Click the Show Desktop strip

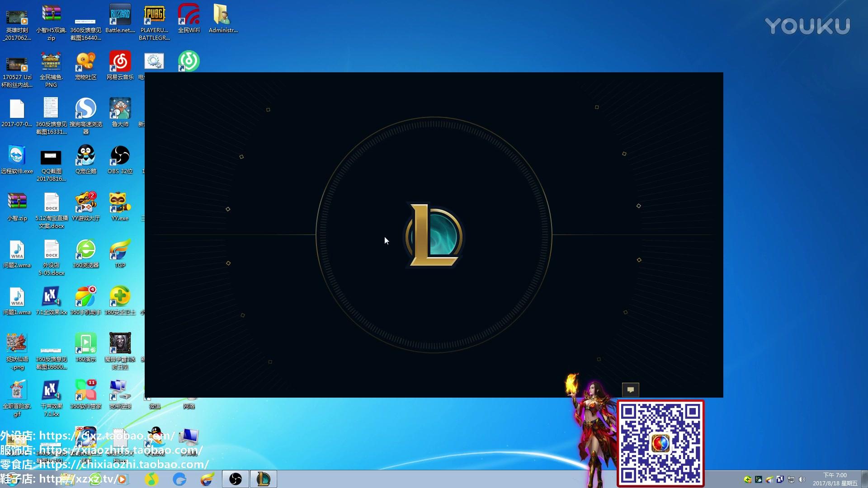tap(864, 479)
